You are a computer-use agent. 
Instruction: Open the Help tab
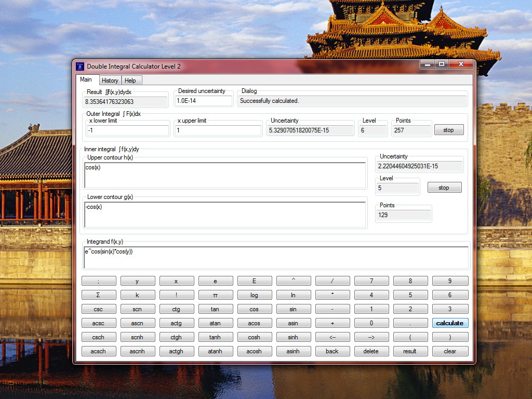(x=130, y=81)
